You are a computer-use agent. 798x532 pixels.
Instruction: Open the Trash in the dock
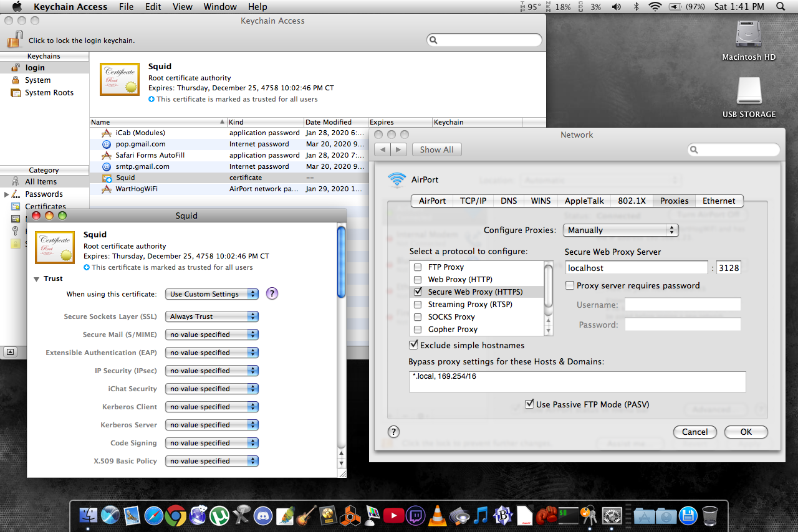pos(709,515)
